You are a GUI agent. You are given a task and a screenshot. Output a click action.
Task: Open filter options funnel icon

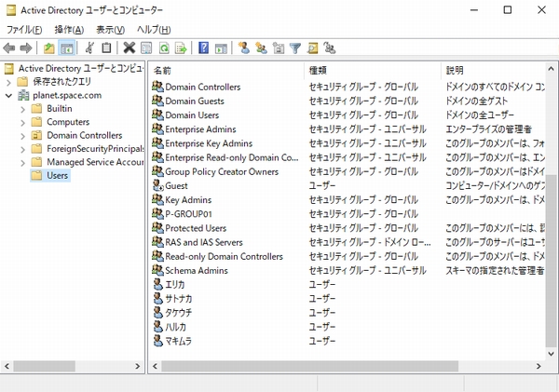point(295,47)
